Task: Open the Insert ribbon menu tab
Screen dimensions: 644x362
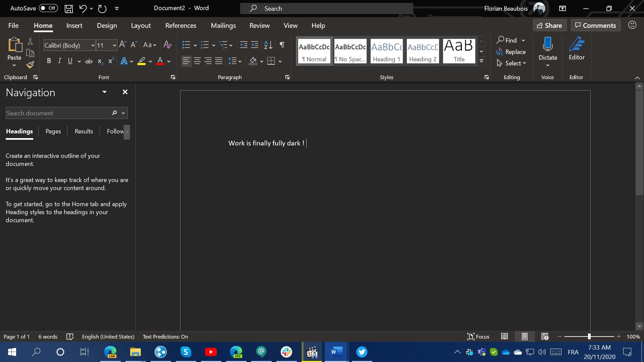Action: pos(74,25)
